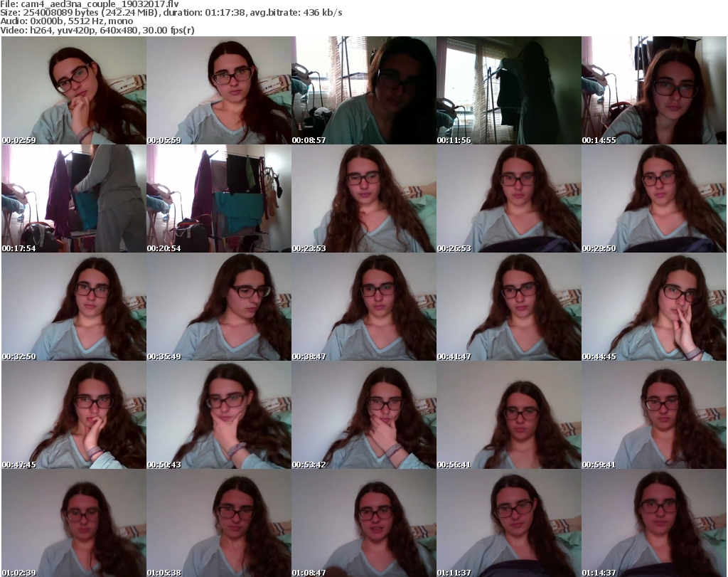Select the frame stamped 00:20:54
728x577 pixels.
coord(219,198)
